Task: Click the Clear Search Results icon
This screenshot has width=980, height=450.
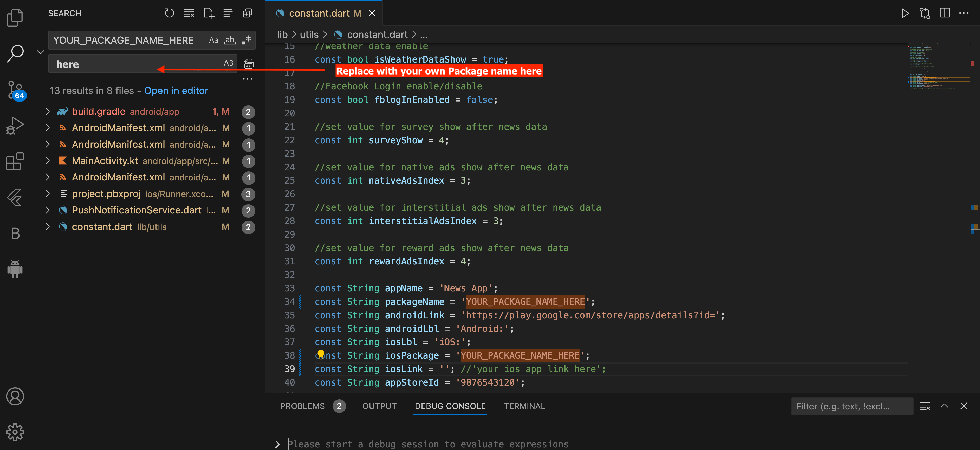Action: click(189, 13)
